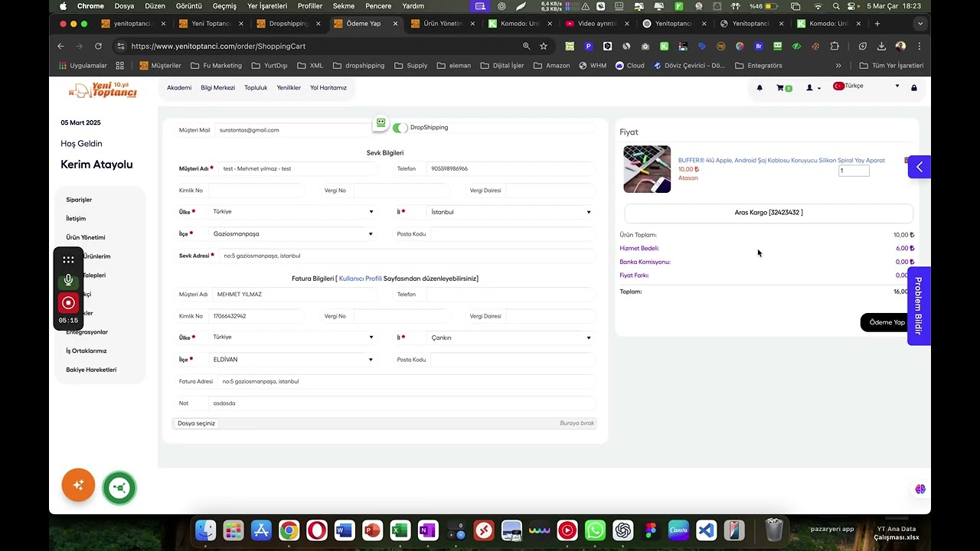Open the Müşteriler bookmark
The image size is (980, 551).
tap(160, 66)
